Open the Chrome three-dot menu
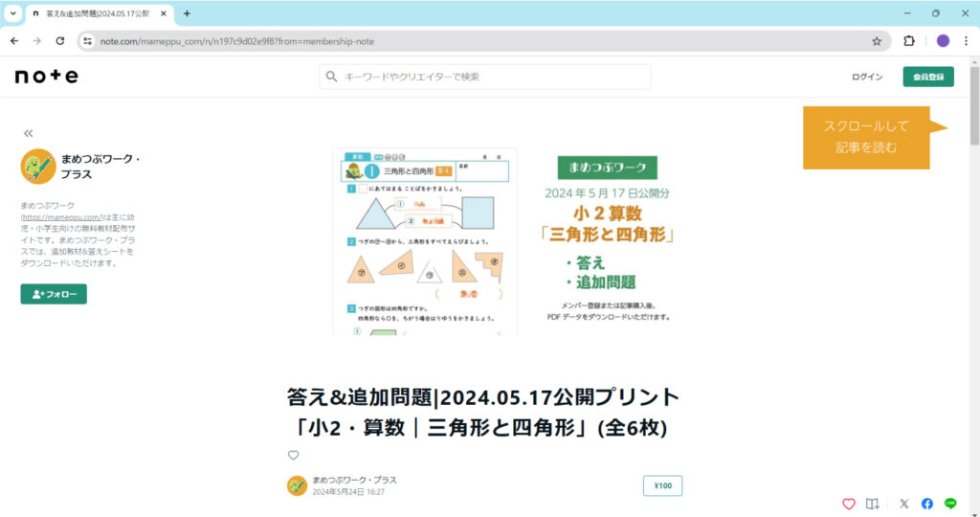980x517 pixels. pyautogui.click(x=966, y=40)
